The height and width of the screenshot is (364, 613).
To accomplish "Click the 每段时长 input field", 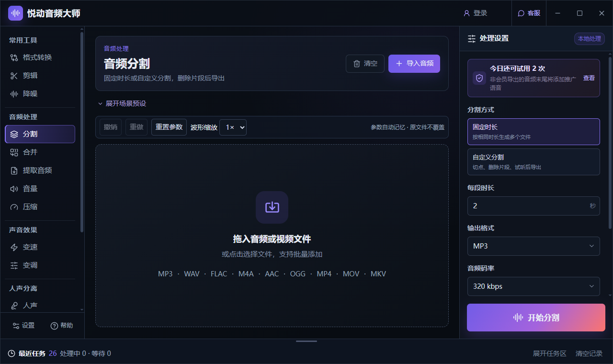I will point(534,206).
